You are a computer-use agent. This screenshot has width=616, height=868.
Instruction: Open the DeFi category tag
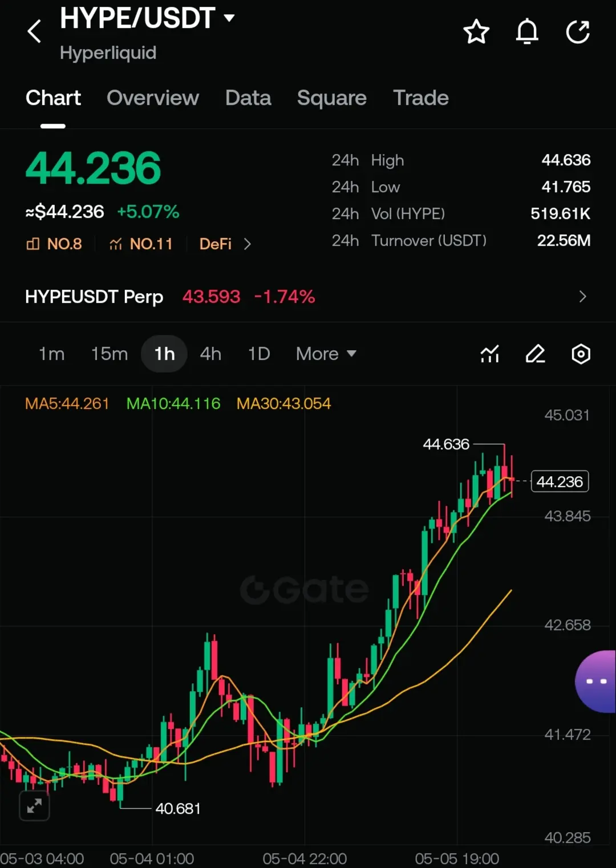click(x=216, y=244)
